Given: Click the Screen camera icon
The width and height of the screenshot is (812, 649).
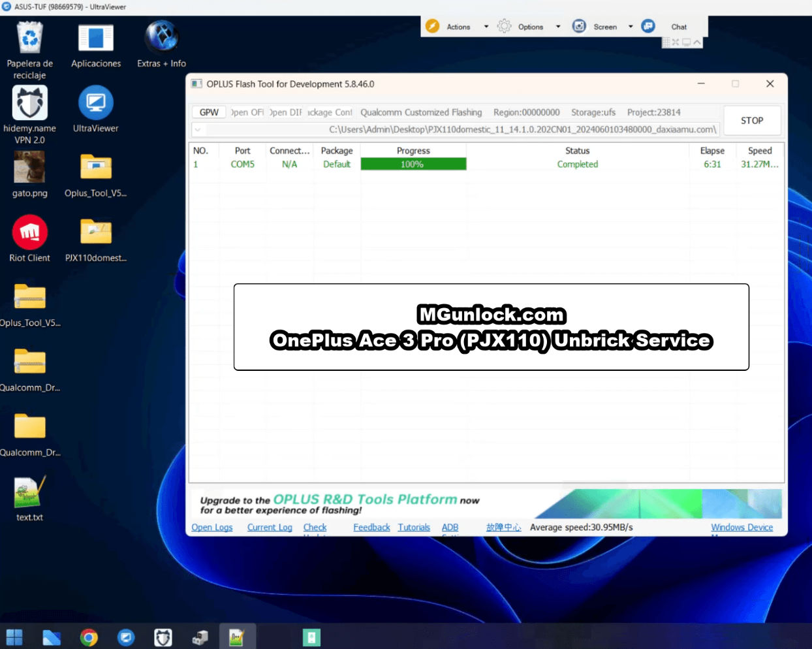Looking at the screenshot, I should tap(579, 26).
